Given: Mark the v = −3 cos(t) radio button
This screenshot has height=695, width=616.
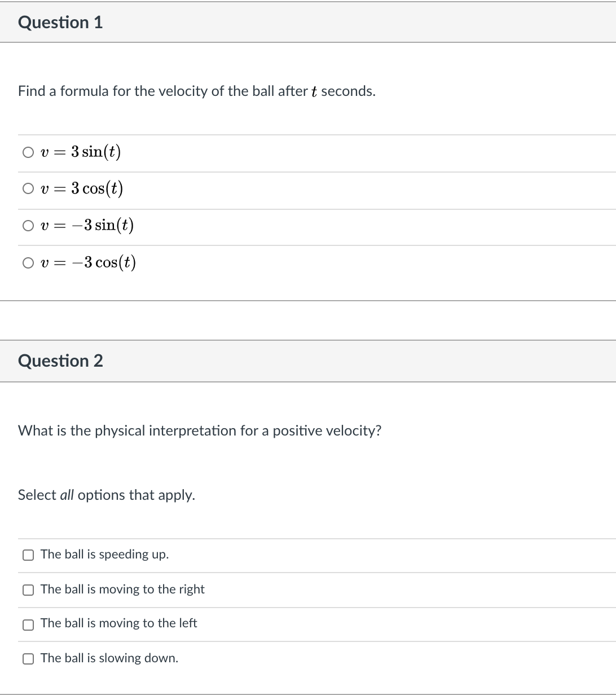Looking at the screenshot, I should click(x=28, y=263).
